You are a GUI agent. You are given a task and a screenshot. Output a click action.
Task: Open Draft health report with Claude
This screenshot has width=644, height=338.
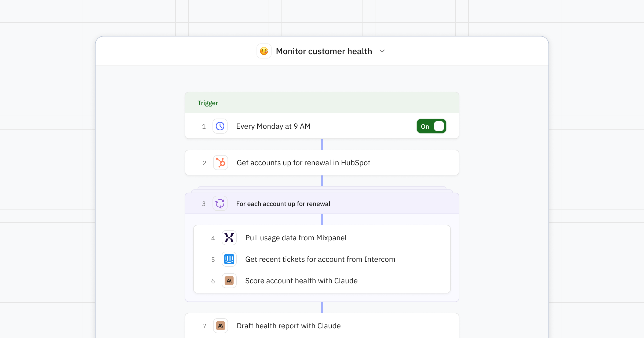(x=322, y=326)
